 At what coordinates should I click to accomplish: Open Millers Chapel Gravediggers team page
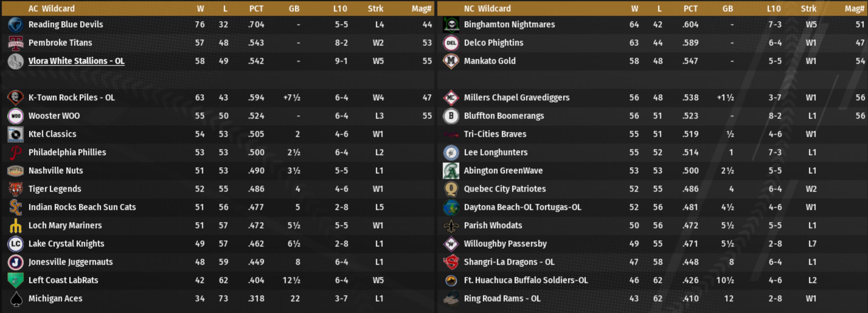coord(516,98)
